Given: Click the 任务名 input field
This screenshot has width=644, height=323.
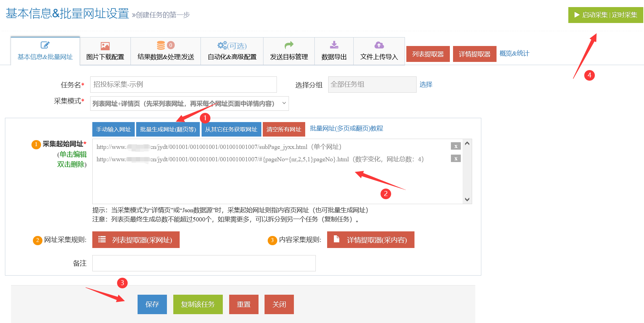Looking at the screenshot, I should tap(183, 85).
